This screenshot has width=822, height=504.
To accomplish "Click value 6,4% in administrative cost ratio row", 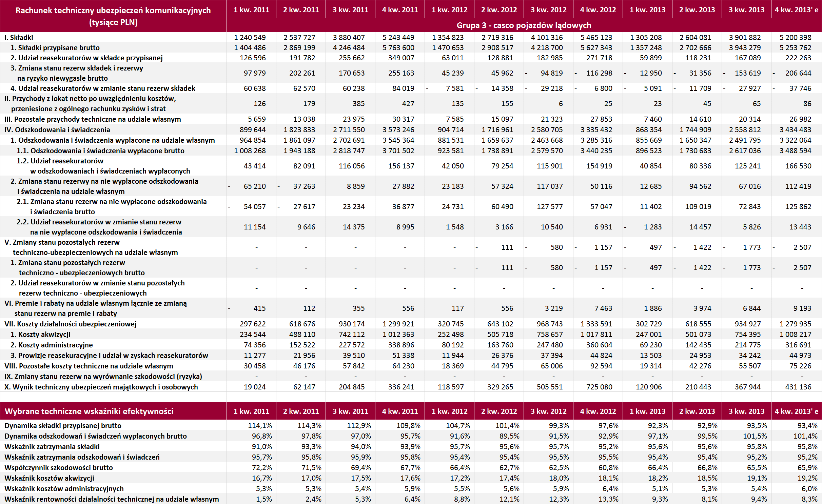I will (610, 489).
